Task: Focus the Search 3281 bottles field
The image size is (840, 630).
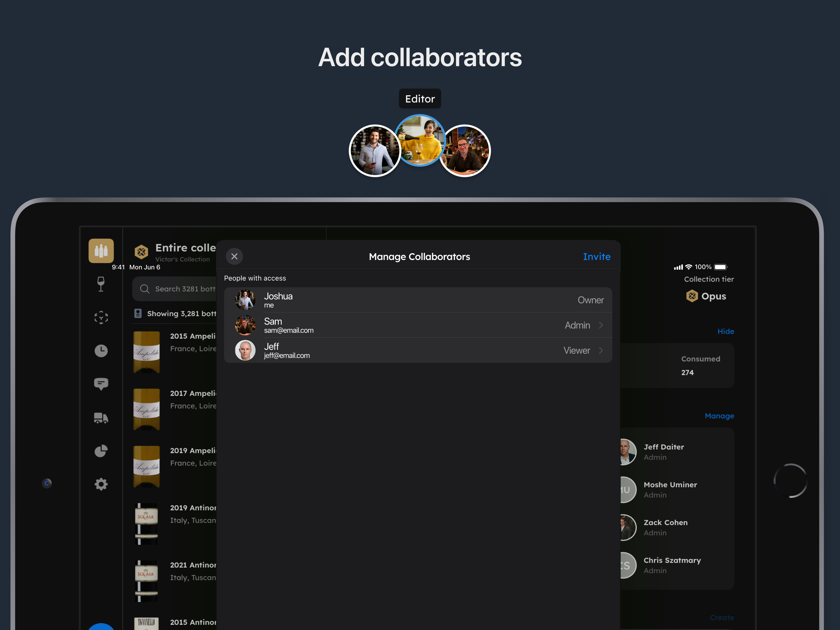Action: (x=175, y=289)
